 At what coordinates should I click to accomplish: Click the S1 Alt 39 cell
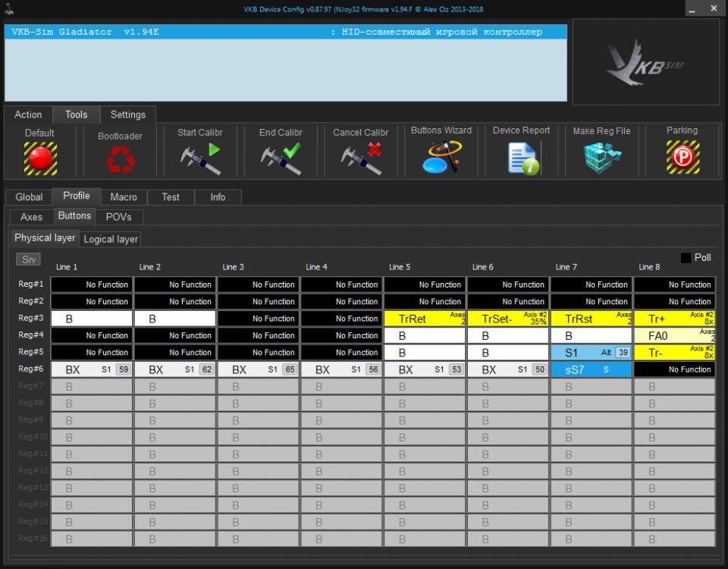(x=591, y=353)
